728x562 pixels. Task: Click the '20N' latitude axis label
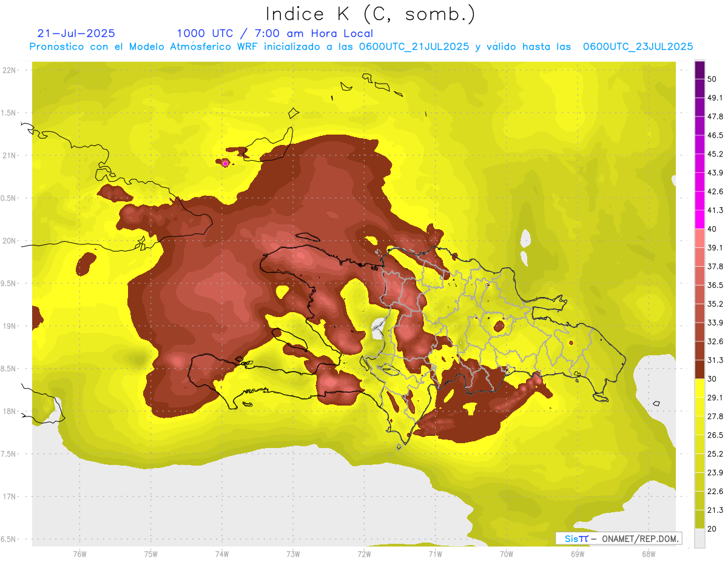tap(10, 241)
